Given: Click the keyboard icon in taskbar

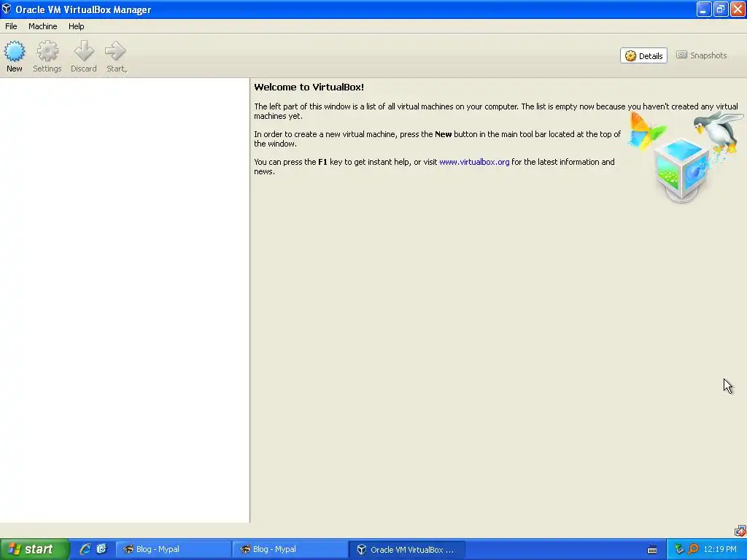Looking at the screenshot, I should [x=652, y=550].
